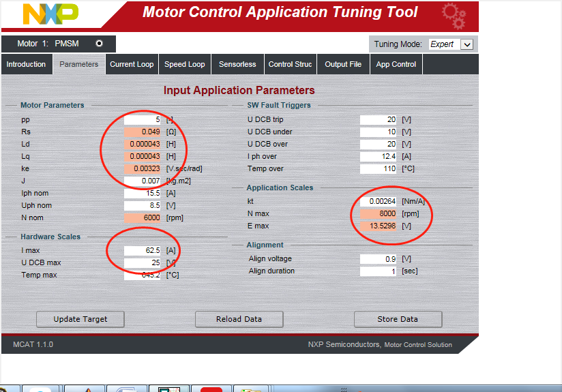562x392 pixels.
Task: Click the Application Scales heading
Action: click(280, 187)
